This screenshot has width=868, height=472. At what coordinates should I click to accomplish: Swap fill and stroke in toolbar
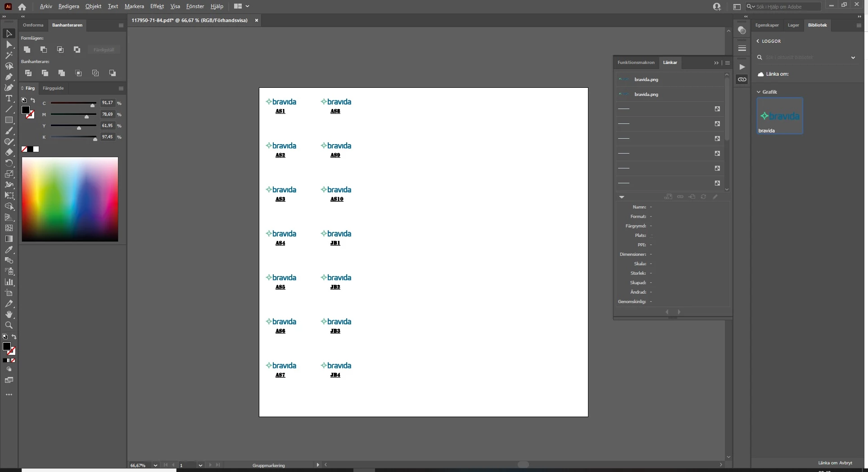(14, 337)
